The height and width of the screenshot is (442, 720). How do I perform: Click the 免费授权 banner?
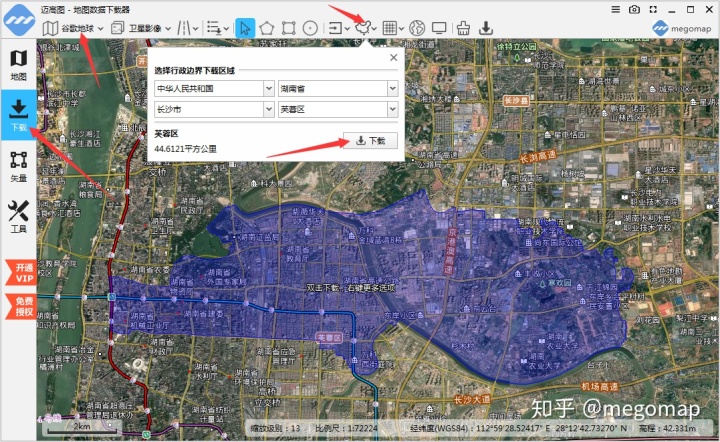(22, 307)
